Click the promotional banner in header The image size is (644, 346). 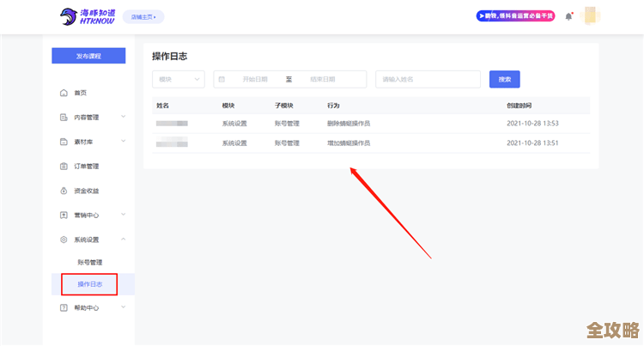coord(515,16)
